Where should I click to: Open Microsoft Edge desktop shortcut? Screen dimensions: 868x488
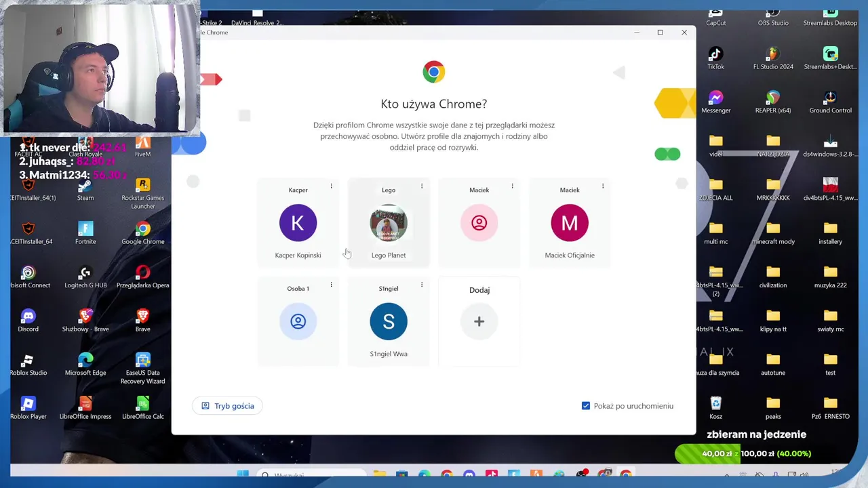point(85,365)
